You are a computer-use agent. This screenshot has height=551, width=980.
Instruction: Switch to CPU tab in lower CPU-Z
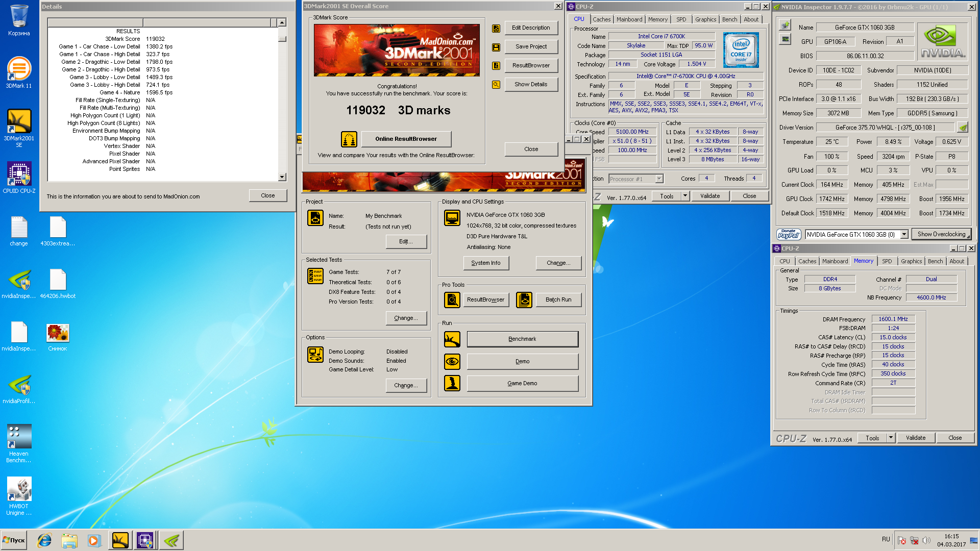coord(785,261)
